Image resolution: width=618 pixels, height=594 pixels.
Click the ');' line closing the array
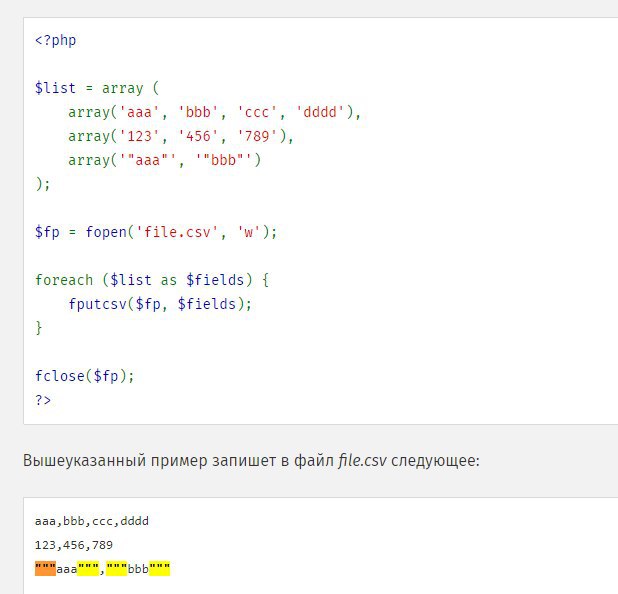coord(43,184)
